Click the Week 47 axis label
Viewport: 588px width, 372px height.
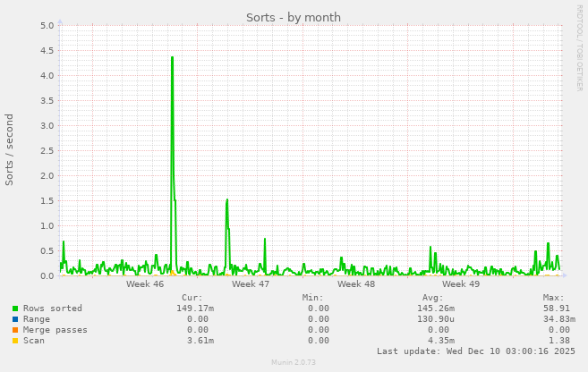point(251,284)
